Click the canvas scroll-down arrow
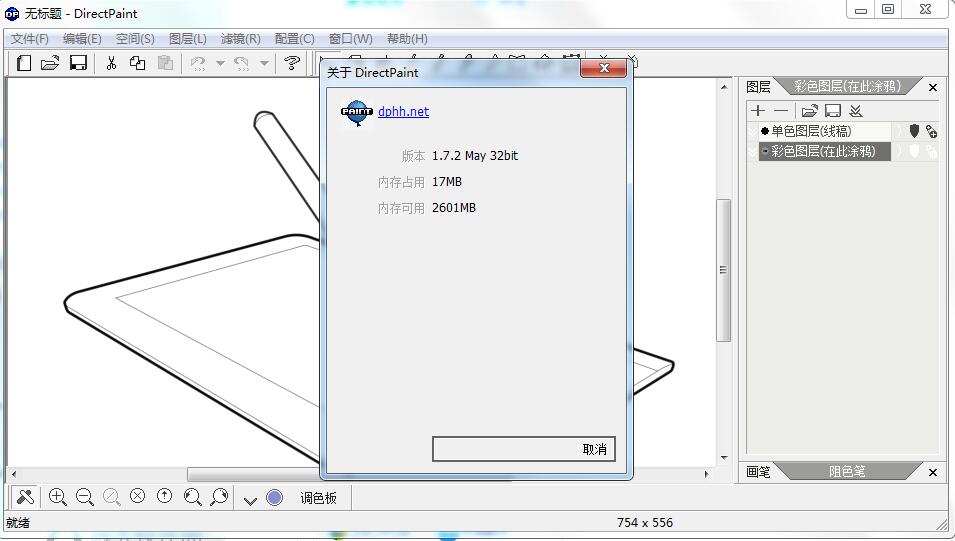 point(724,458)
